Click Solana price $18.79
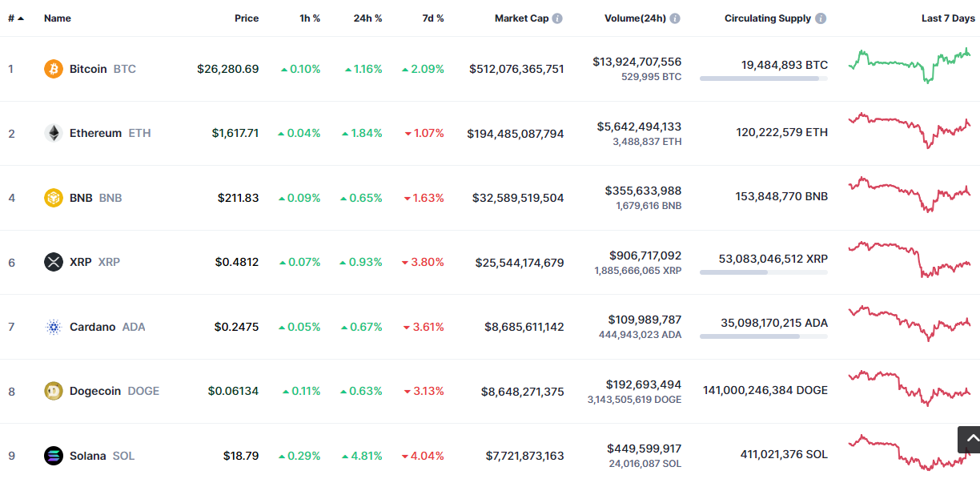980x479 pixels. click(x=241, y=456)
